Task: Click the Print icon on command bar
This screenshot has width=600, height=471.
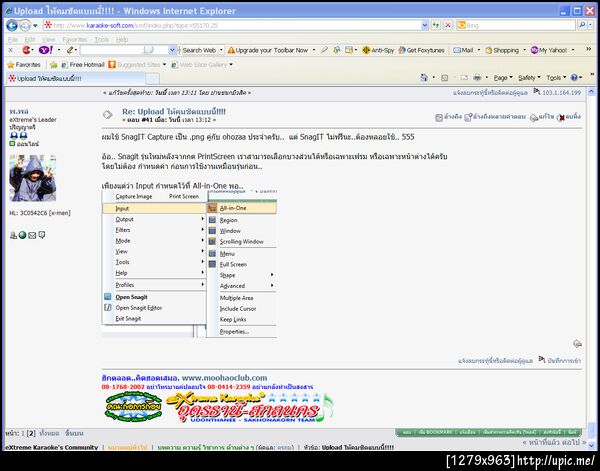Action: pos(477,78)
